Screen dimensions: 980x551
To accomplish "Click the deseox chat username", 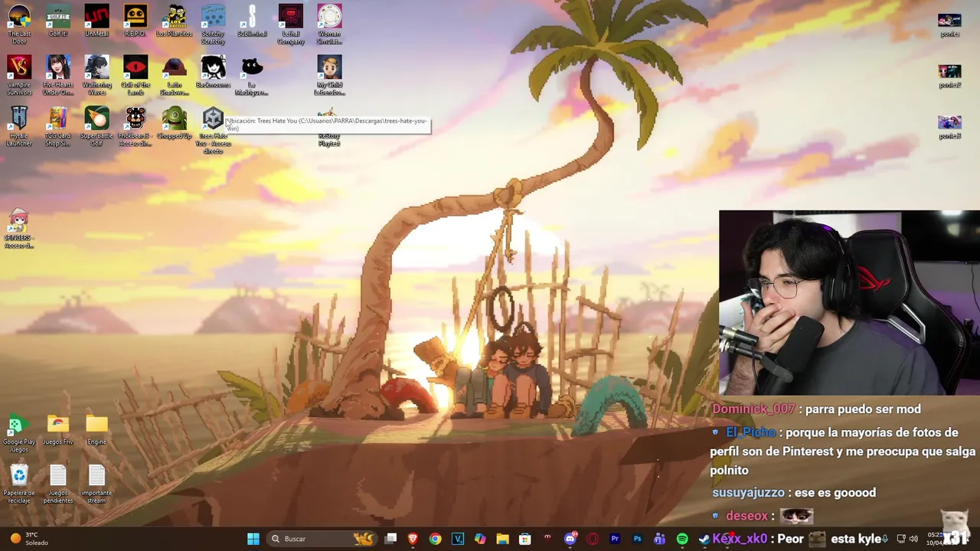I will (746, 517).
